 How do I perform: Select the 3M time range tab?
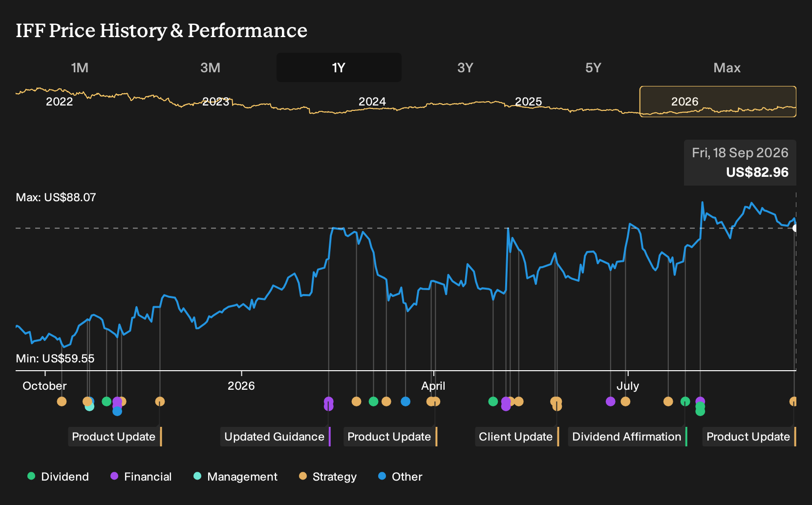(210, 67)
